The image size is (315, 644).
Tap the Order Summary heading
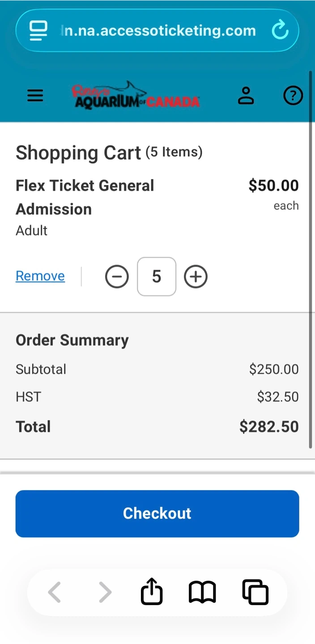coord(72,340)
